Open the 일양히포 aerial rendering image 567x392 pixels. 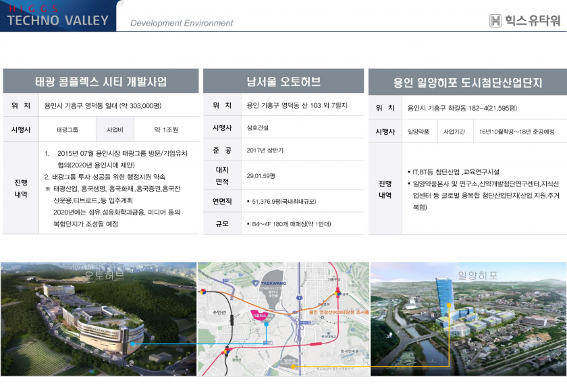pyautogui.click(x=468, y=319)
